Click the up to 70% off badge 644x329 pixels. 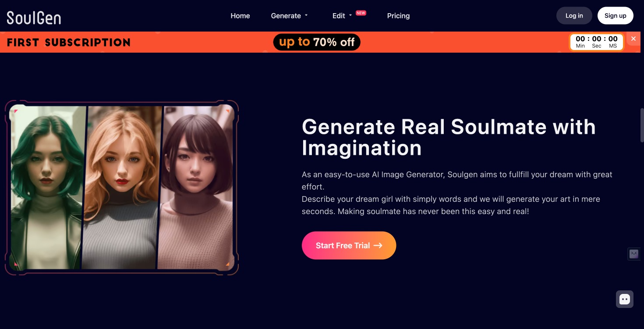coord(317,42)
